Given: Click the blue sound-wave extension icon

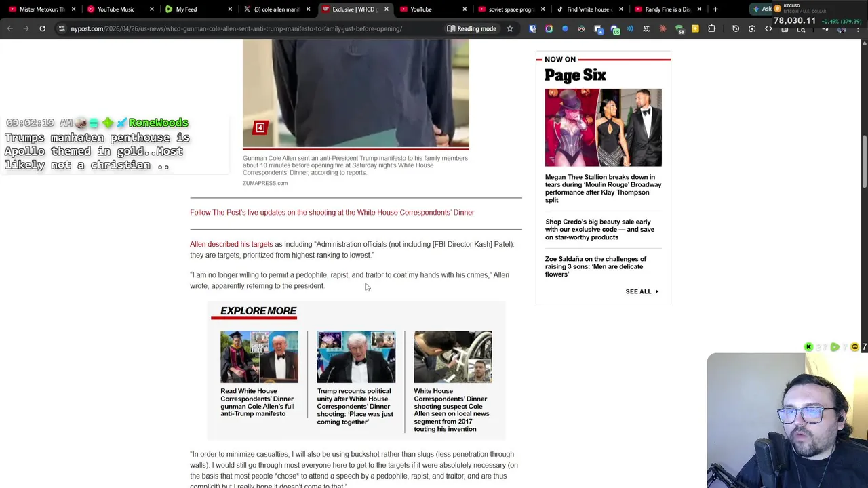Looking at the screenshot, I should (630, 28).
